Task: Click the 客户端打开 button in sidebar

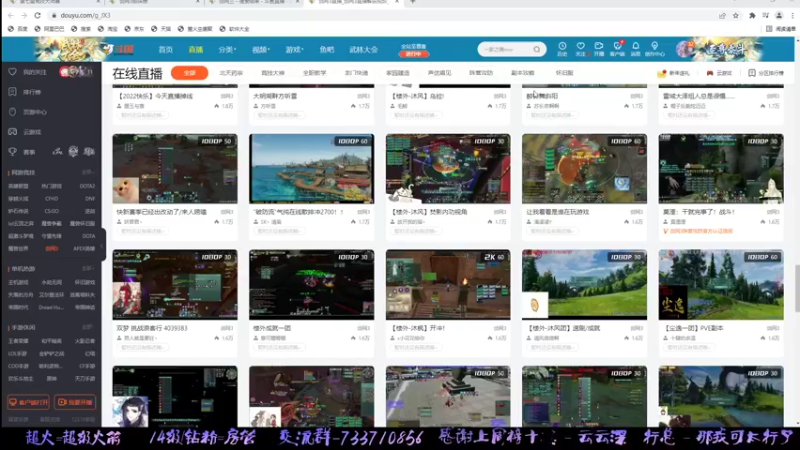Action: tap(28, 402)
